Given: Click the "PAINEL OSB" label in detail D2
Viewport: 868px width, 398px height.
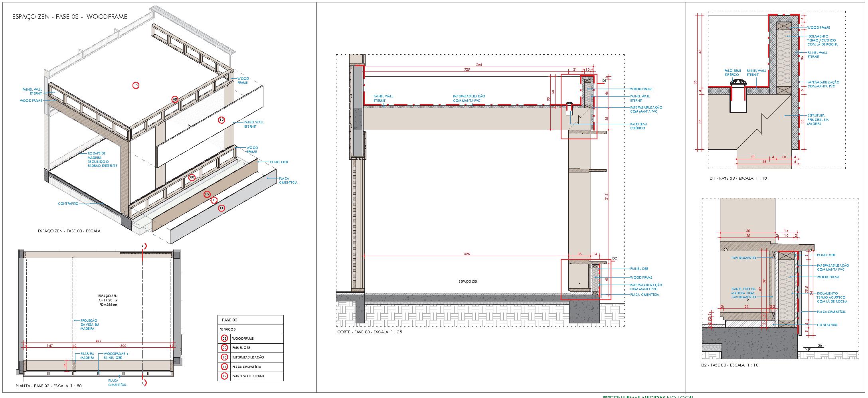Looking at the screenshot, I should [826, 255].
